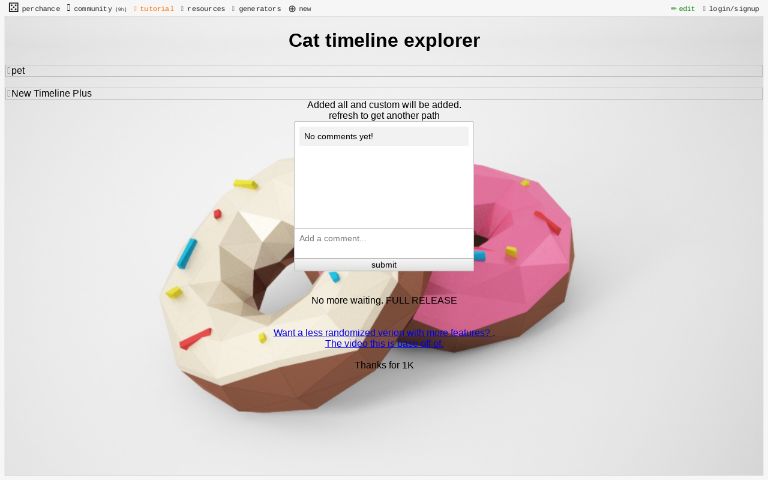Click the perchance dice logo icon
Image resolution: width=768 pixels, height=480 pixels.
tap(14, 7)
